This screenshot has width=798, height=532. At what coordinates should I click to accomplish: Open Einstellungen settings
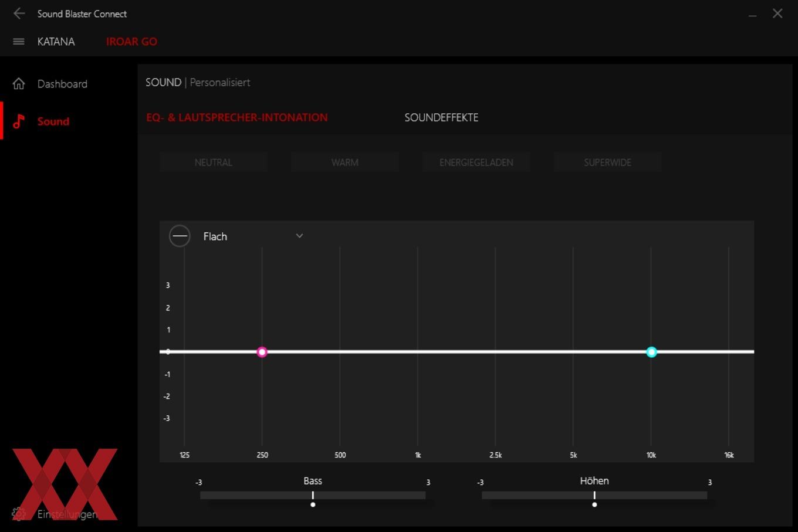pyautogui.click(x=67, y=514)
